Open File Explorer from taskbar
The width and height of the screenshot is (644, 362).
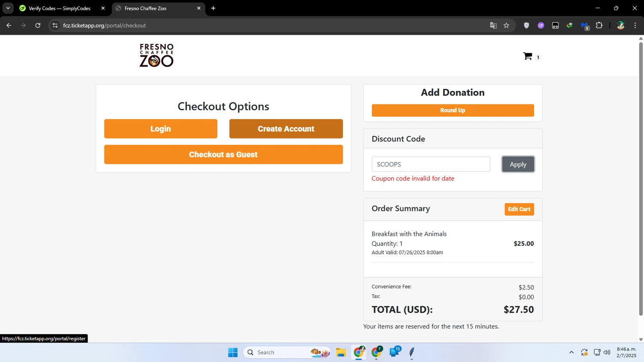(341, 353)
